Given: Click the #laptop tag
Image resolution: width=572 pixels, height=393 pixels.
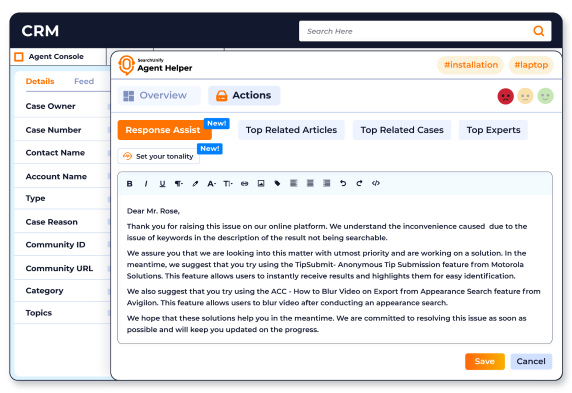Looking at the screenshot, I should [531, 65].
